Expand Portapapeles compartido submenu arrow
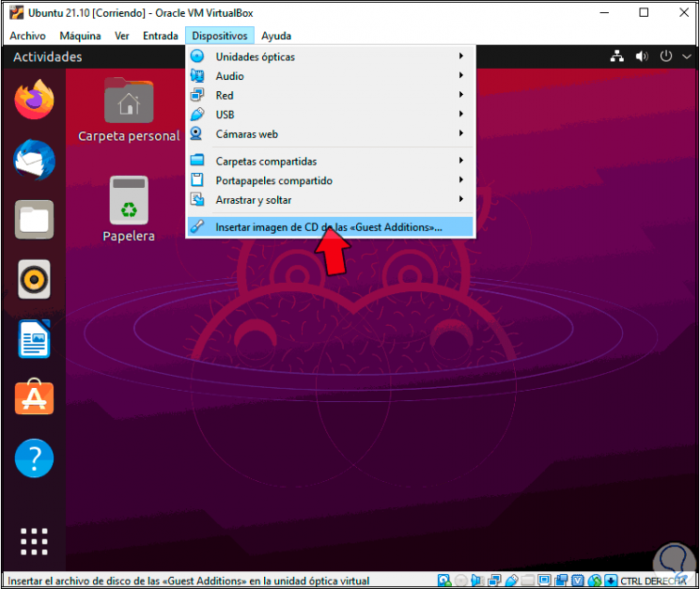 point(461,179)
